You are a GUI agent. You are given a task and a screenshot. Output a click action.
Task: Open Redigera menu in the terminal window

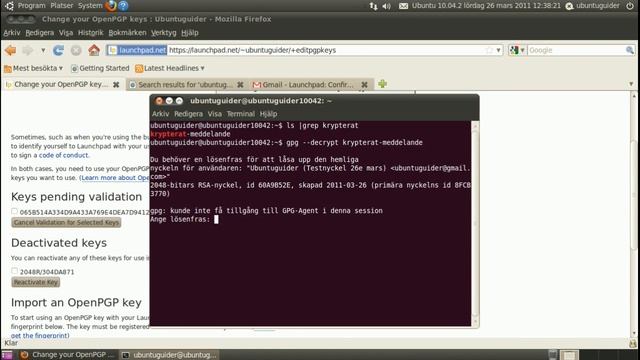click(x=188, y=114)
